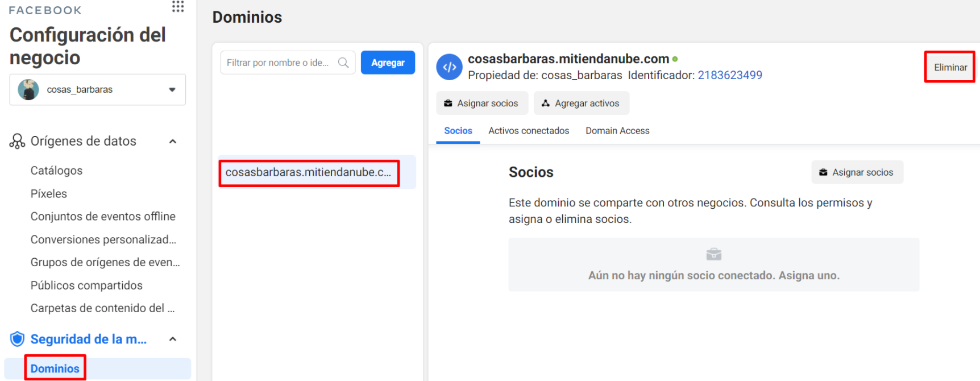Viewport: 980px width, 381px height.
Task: Click the identifier link 2183623499
Action: click(730, 75)
